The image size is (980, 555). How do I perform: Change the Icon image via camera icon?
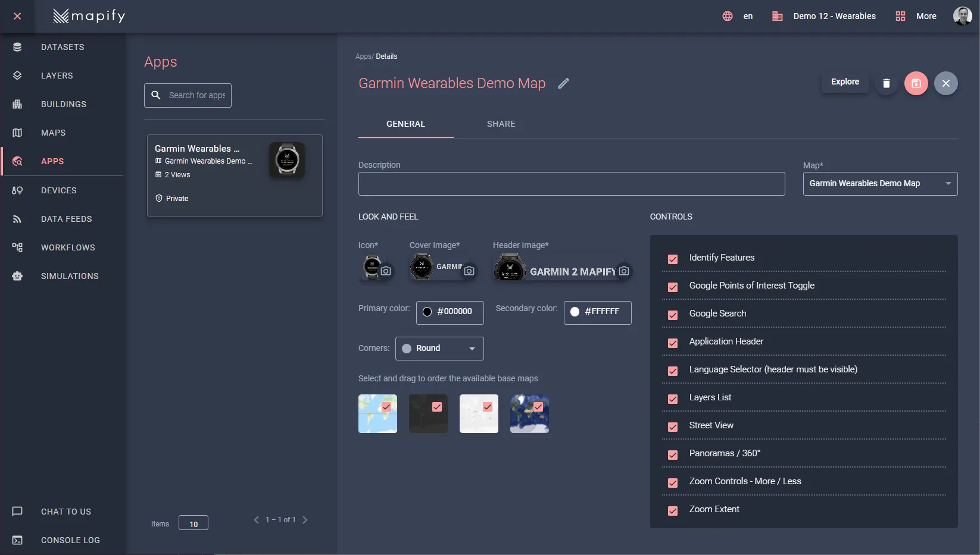386,271
